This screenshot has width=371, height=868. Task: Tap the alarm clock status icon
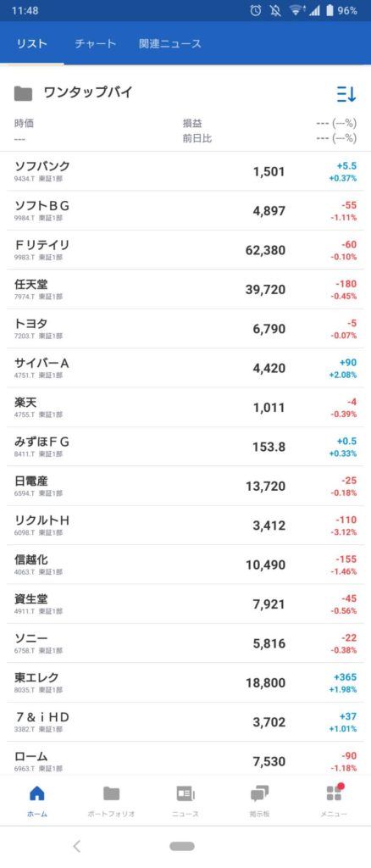(x=256, y=10)
